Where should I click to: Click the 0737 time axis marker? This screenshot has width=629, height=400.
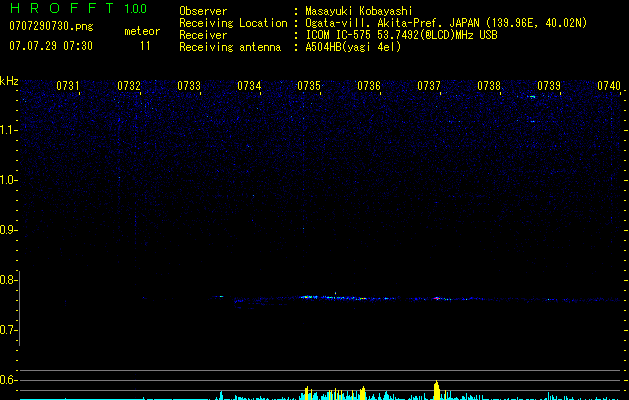click(429, 86)
